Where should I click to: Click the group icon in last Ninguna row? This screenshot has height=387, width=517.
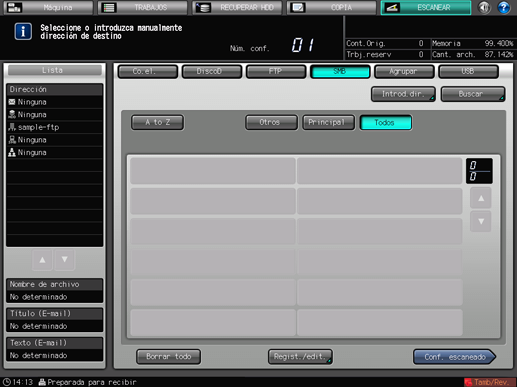point(12,153)
